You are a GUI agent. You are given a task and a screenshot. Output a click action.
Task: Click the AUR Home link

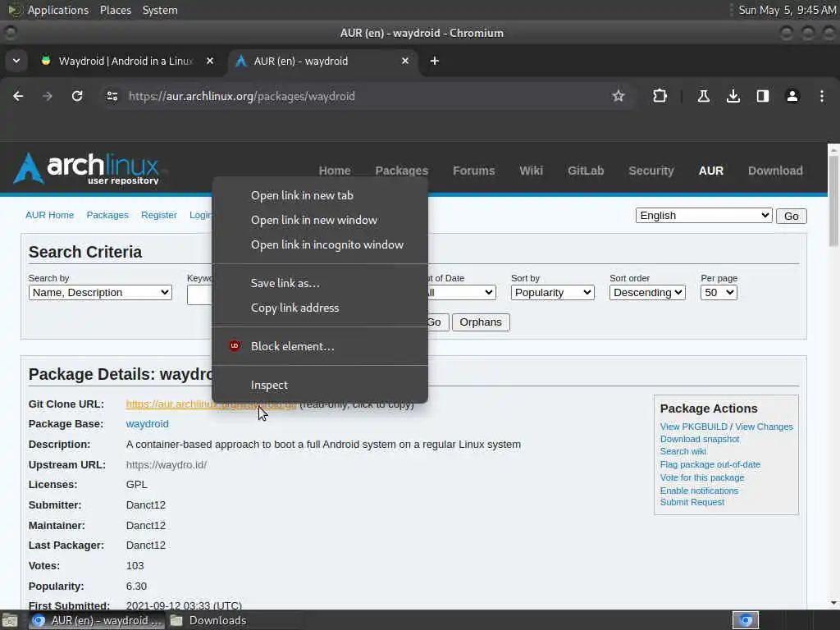(50, 215)
